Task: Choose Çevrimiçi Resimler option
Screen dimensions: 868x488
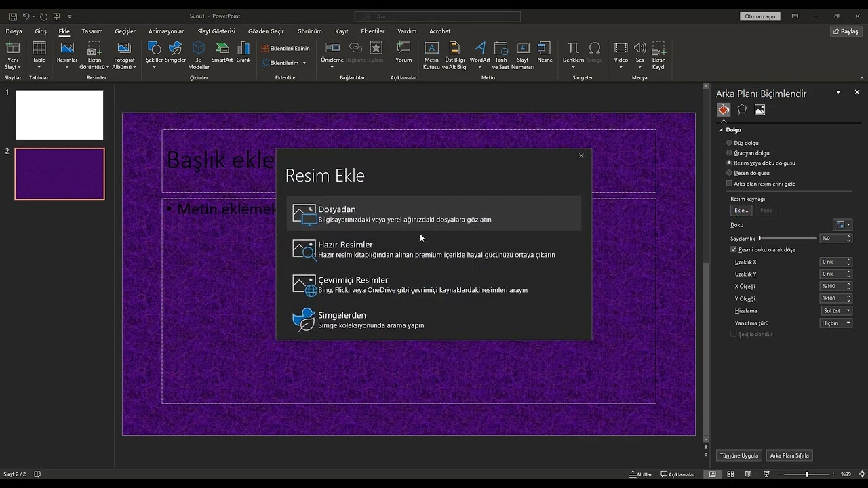Action: (434, 285)
